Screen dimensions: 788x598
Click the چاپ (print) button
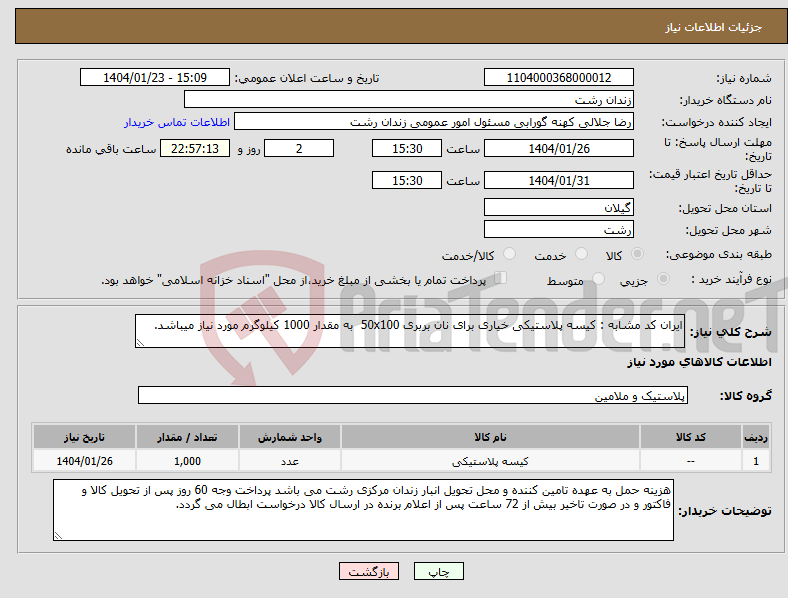(x=438, y=571)
